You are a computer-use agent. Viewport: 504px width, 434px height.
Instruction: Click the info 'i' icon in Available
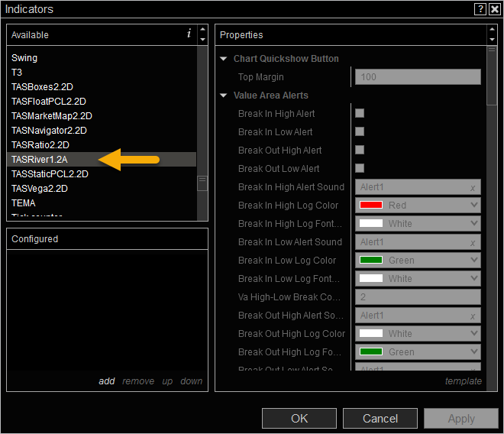[189, 33]
